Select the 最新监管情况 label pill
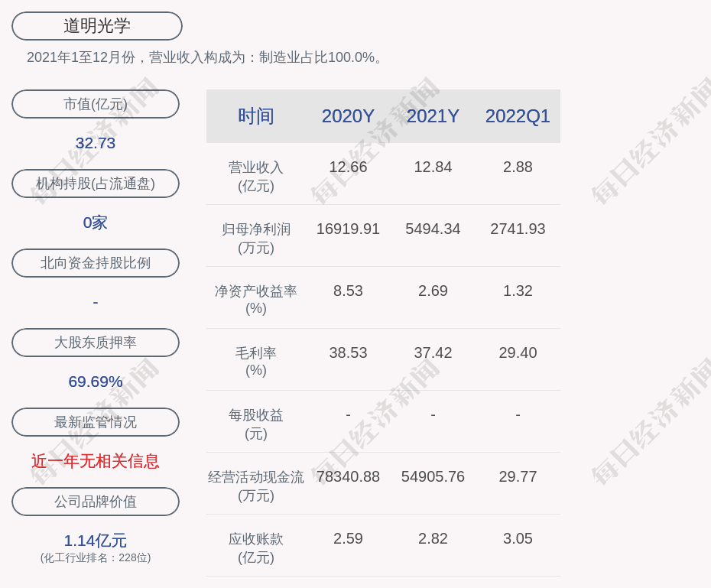This screenshot has height=588, width=711. click(x=96, y=422)
